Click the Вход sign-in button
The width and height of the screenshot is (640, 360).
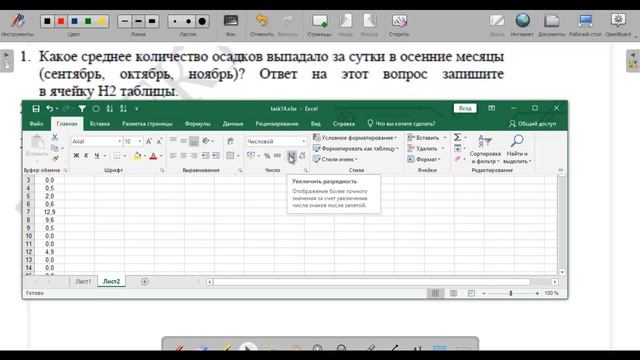coord(465,108)
